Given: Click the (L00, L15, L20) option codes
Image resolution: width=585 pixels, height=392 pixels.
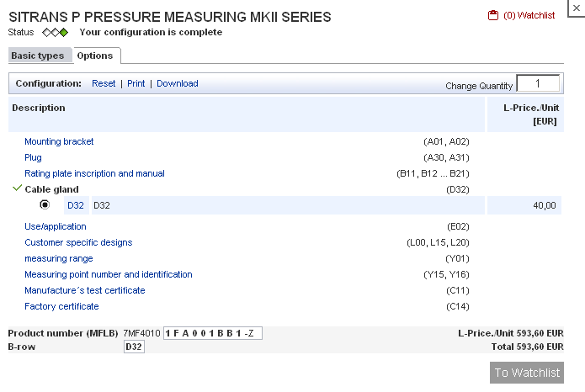Looking at the screenshot, I should [x=438, y=243].
